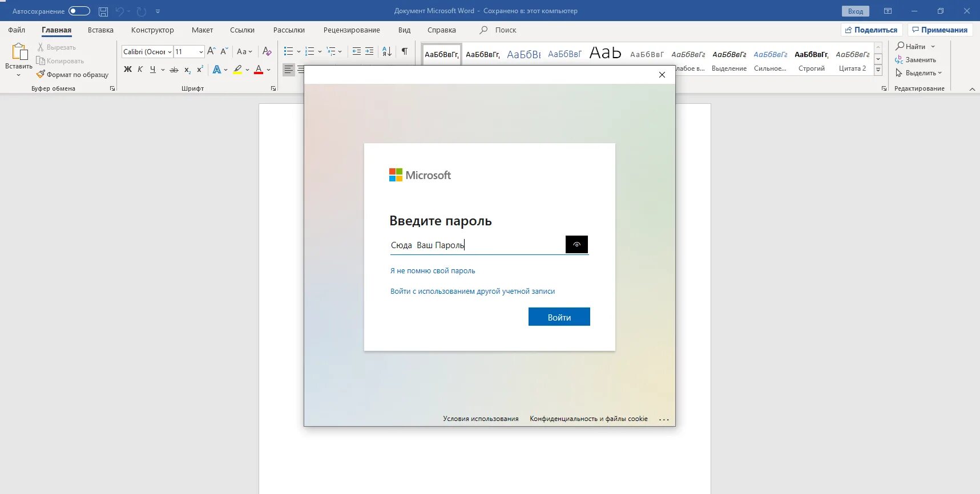Expand the highlight color dropdown arrow
Image resolution: width=980 pixels, height=494 pixels.
click(248, 70)
